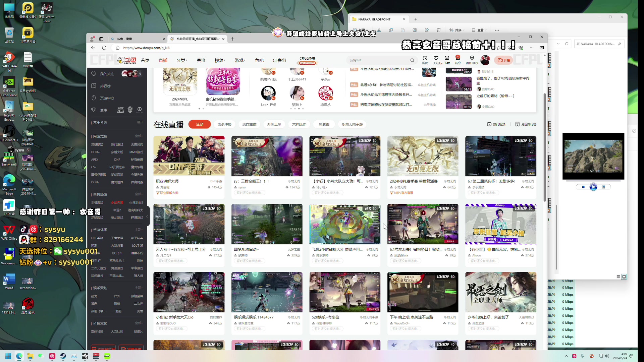644x362 pixels.
Task: Select the 击杀冲榜 filter pill
Action: tap(224, 124)
